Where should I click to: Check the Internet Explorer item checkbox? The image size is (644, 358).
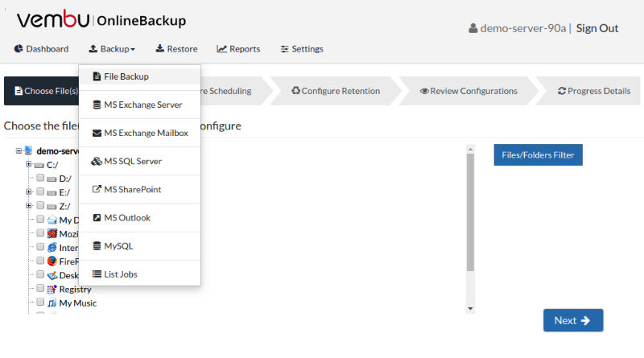pos(40,247)
